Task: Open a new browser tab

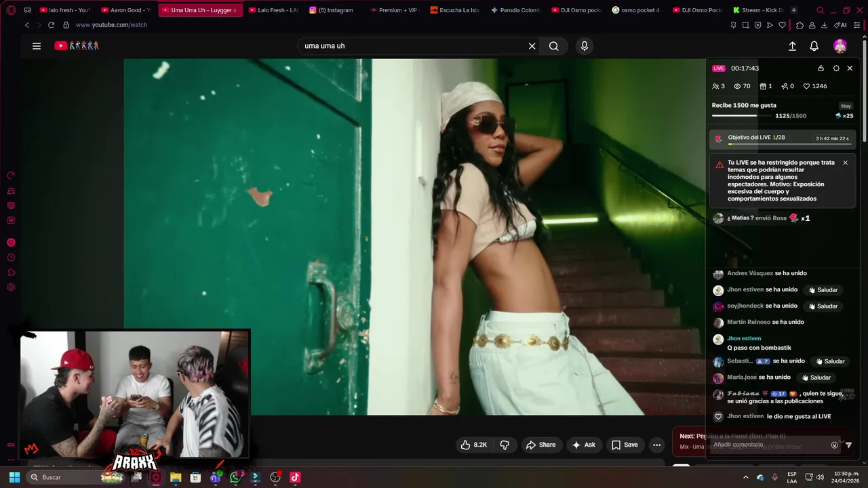Action: (794, 10)
